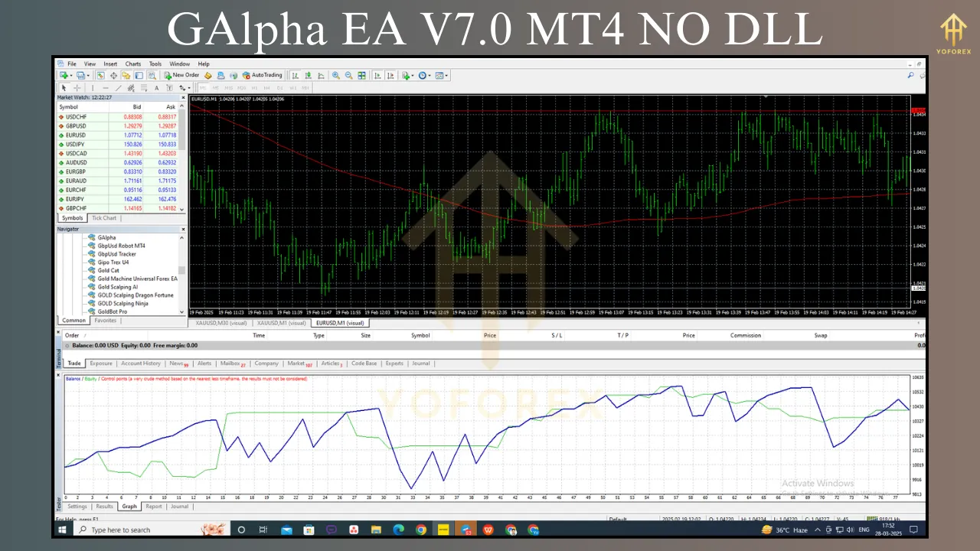
Task: Open the Charts menu
Action: point(133,64)
